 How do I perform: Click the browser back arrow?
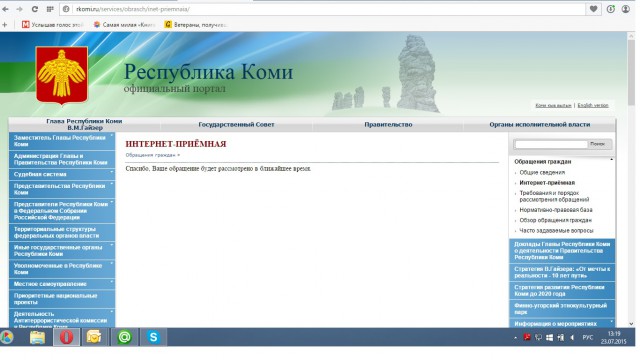point(6,9)
